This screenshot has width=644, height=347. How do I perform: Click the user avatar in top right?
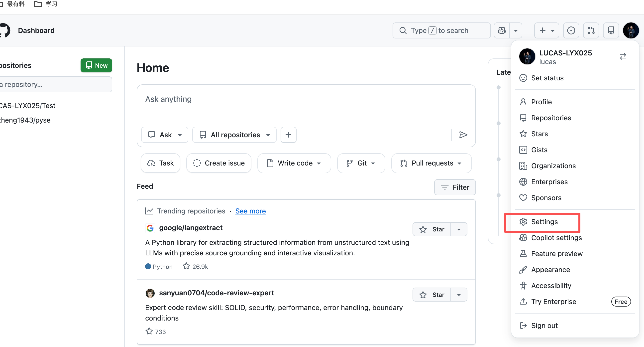[631, 30]
